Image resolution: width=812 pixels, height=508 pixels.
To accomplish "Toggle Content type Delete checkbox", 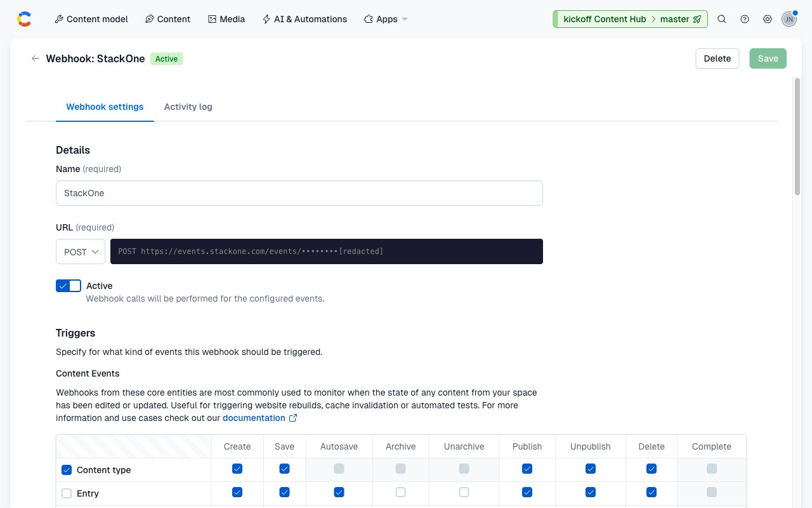I will click(x=652, y=469).
